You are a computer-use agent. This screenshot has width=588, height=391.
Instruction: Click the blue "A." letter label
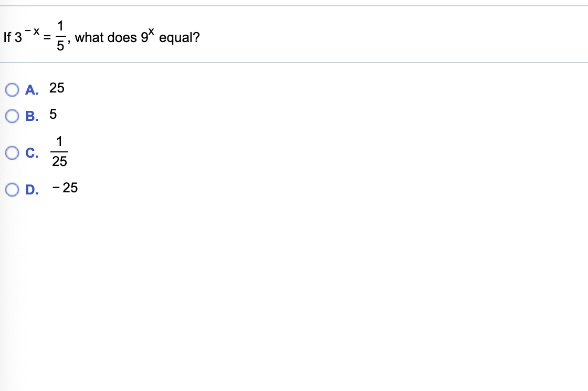(x=32, y=90)
